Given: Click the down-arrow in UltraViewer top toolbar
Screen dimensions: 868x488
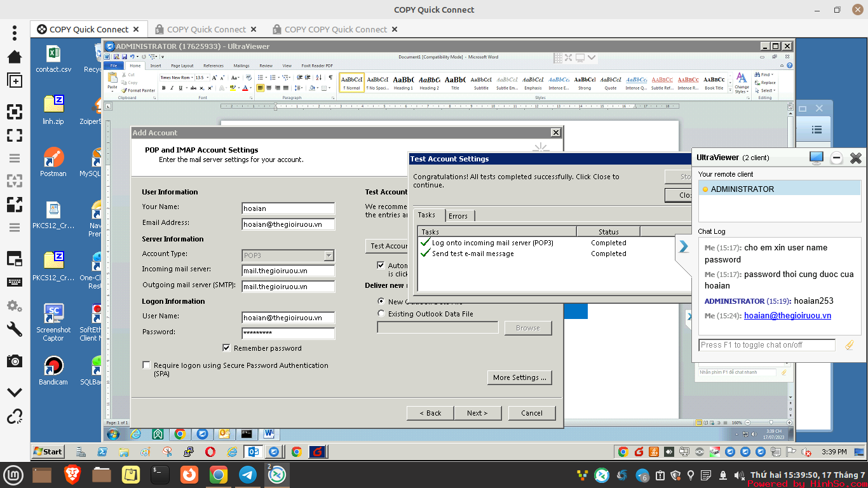Looking at the screenshot, I should pyautogui.click(x=592, y=58).
